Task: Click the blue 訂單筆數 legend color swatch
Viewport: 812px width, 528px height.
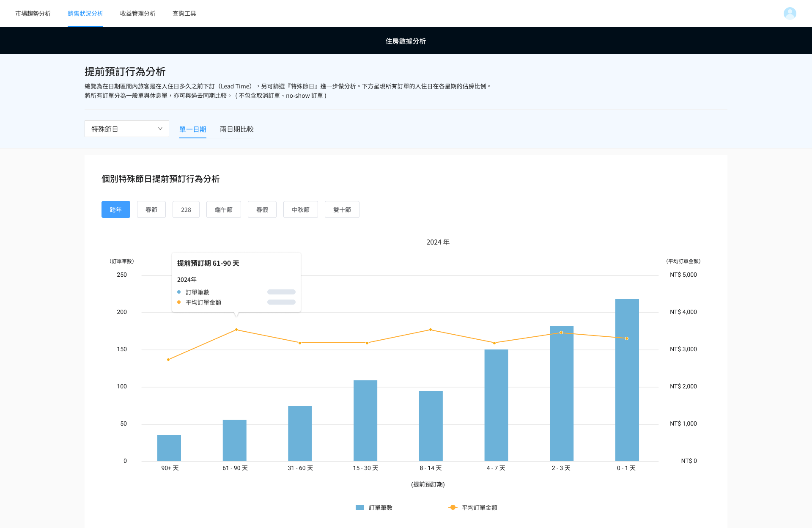Action: 360,507
